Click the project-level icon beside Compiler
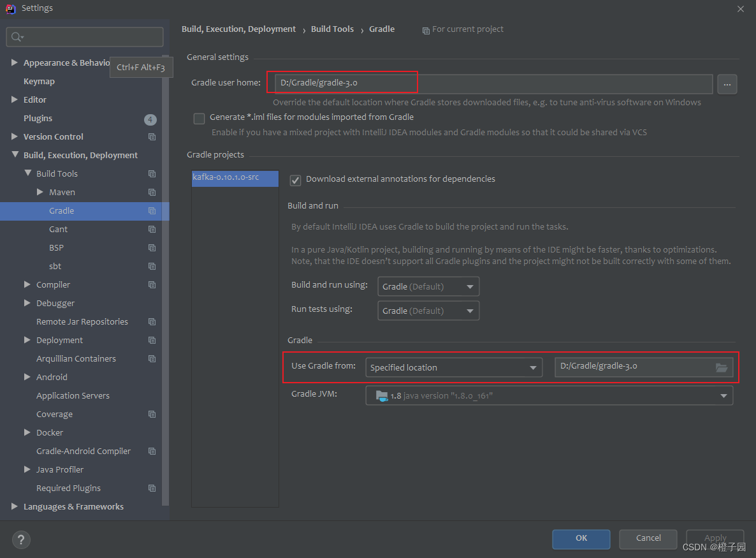Image resolution: width=756 pixels, height=558 pixels. [x=152, y=285]
